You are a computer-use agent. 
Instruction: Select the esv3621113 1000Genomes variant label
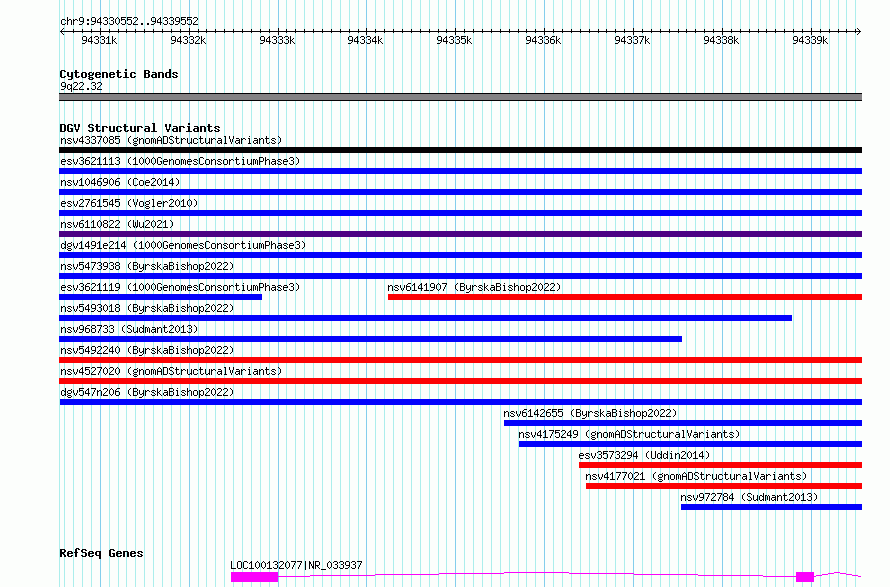click(x=180, y=161)
